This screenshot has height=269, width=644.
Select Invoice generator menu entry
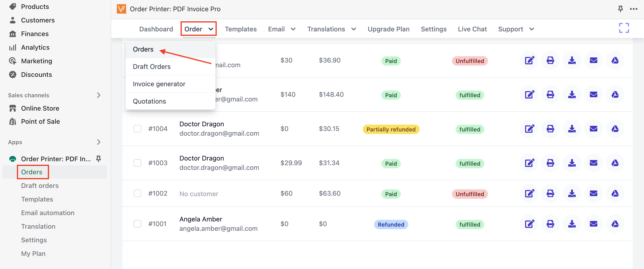[x=159, y=84]
